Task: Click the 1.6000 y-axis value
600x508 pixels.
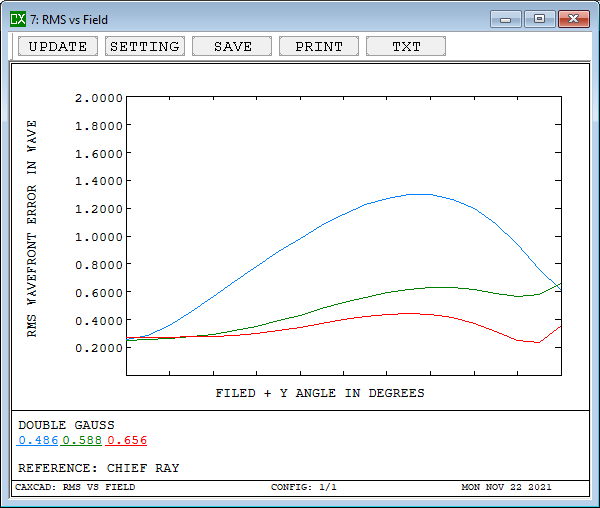Action: pos(99,154)
